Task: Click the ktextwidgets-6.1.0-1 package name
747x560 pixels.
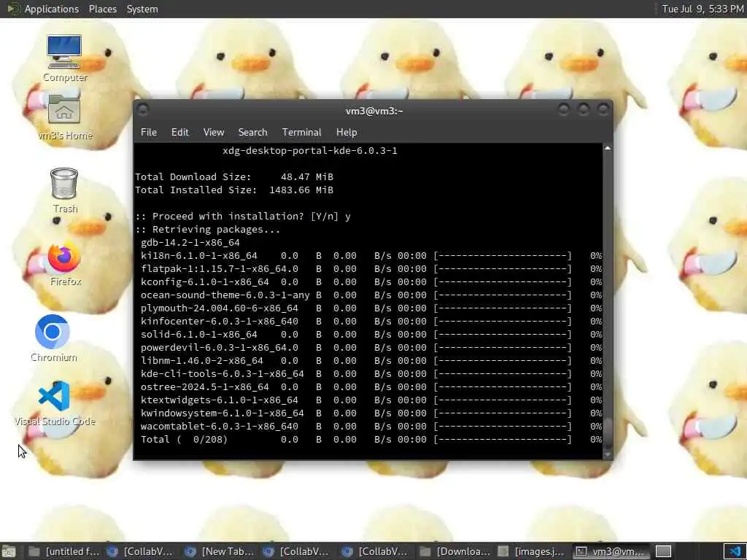Action: [x=219, y=400]
